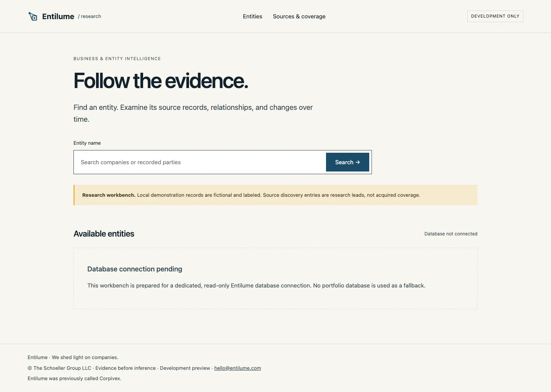This screenshot has height=392, width=551.
Task: Click "Business & Entity Intelligence" eyebrow text
Action: pyautogui.click(x=117, y=59)
